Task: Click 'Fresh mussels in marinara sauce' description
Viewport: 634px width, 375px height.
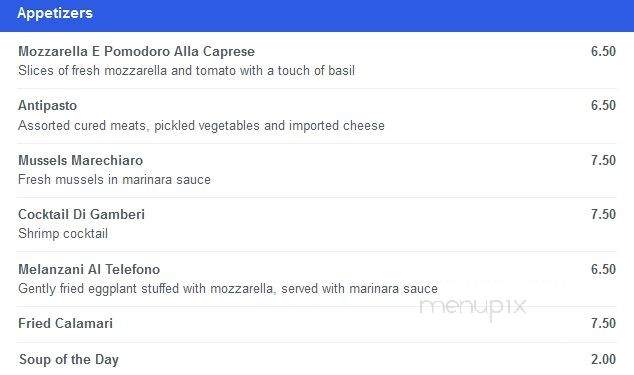Action: click(x=114, y=180)
